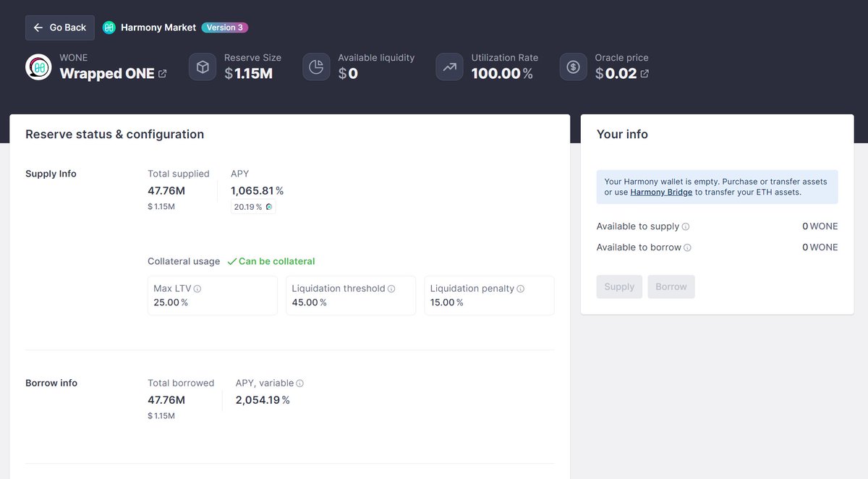This screenshot has width=868, height=479.
Task: Show info for Liquidation threshold
Action: pyautogui.click(x=391, y=289)
